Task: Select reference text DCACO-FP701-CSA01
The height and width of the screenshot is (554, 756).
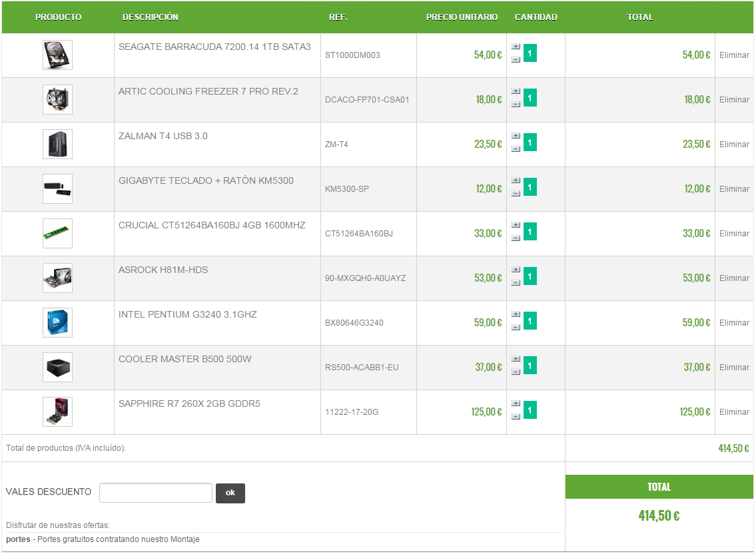Action: [367, 99]
